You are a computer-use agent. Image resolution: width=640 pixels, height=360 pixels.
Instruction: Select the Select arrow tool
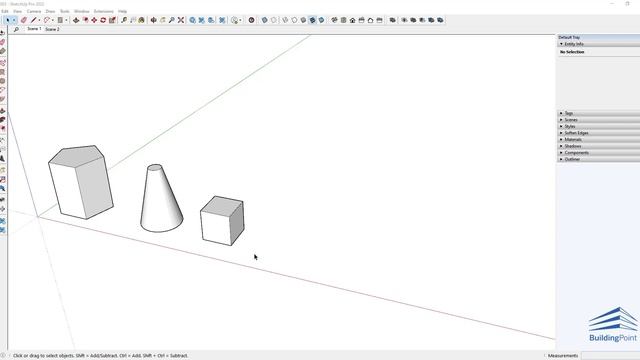[x=8, y=20]
